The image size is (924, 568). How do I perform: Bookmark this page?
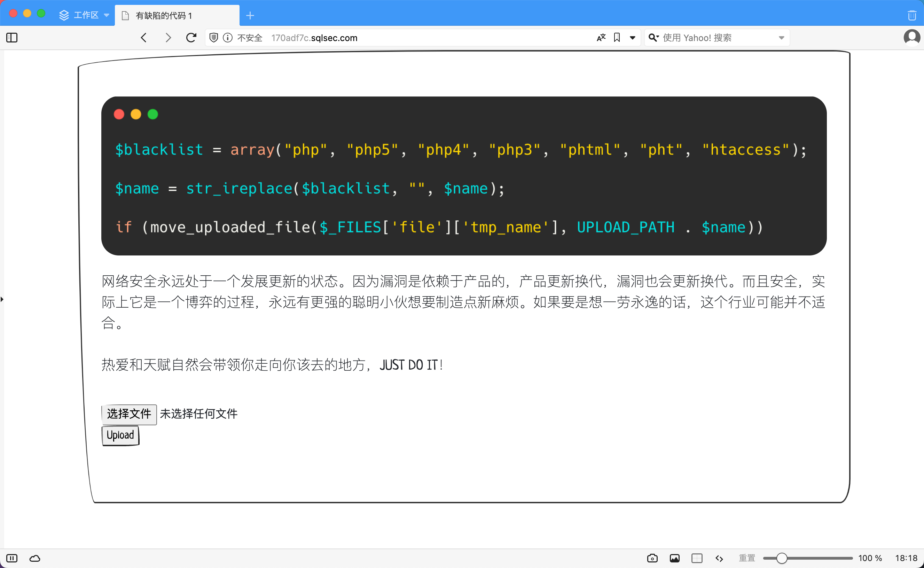click(617, 38)
